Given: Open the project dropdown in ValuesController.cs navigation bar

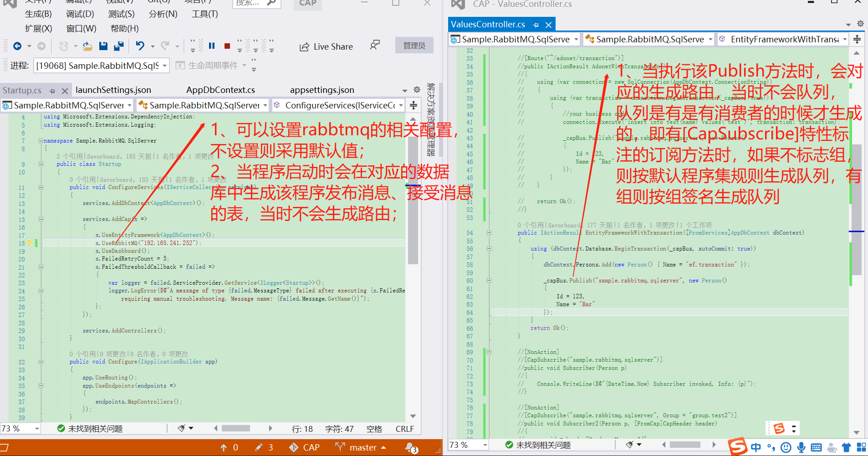Looking at the screenshot, I should coord(515,39).
